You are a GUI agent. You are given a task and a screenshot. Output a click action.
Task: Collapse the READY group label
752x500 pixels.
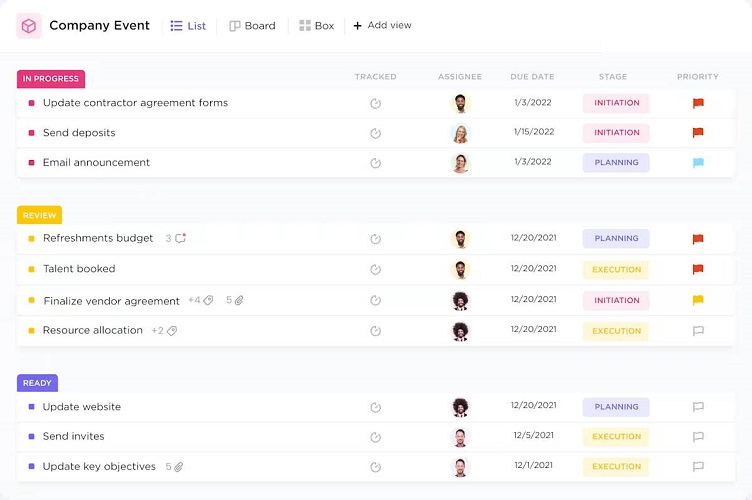pos(37,383)
